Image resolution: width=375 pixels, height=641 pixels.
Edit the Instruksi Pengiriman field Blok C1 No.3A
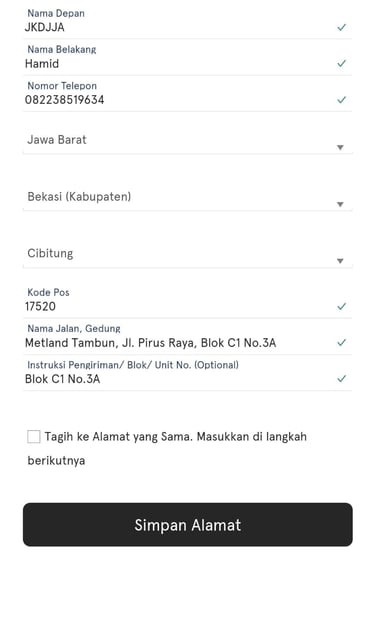[x=188, y=374]
